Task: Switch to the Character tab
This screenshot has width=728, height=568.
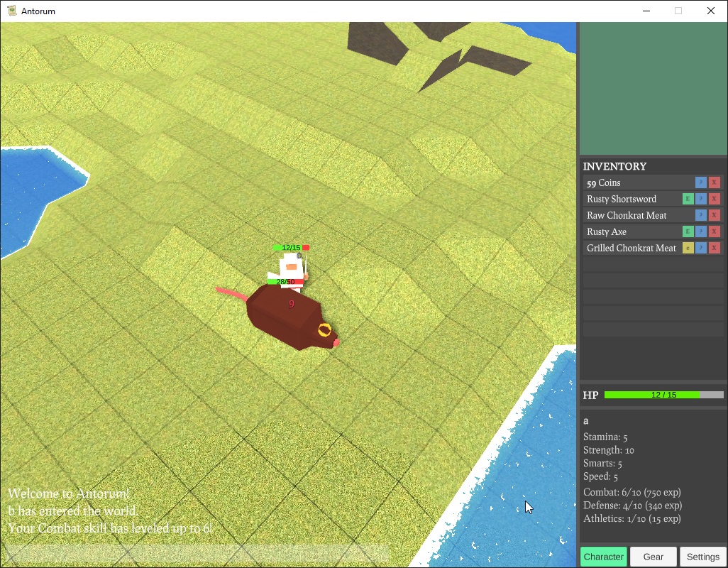Action: [x=603, y=557]
